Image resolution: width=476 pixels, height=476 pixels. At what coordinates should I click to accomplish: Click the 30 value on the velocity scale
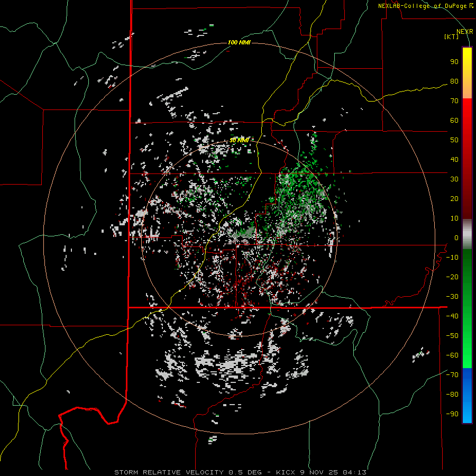454,179
